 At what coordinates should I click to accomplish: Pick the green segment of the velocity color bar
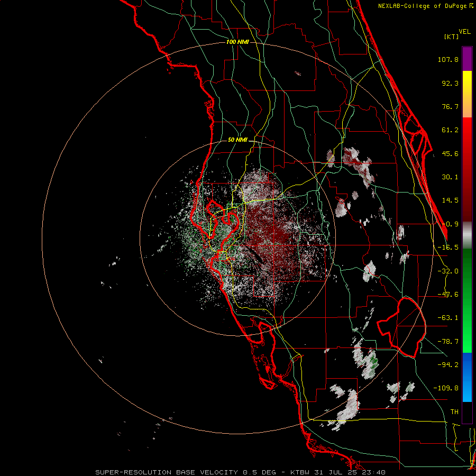(467, 300)
